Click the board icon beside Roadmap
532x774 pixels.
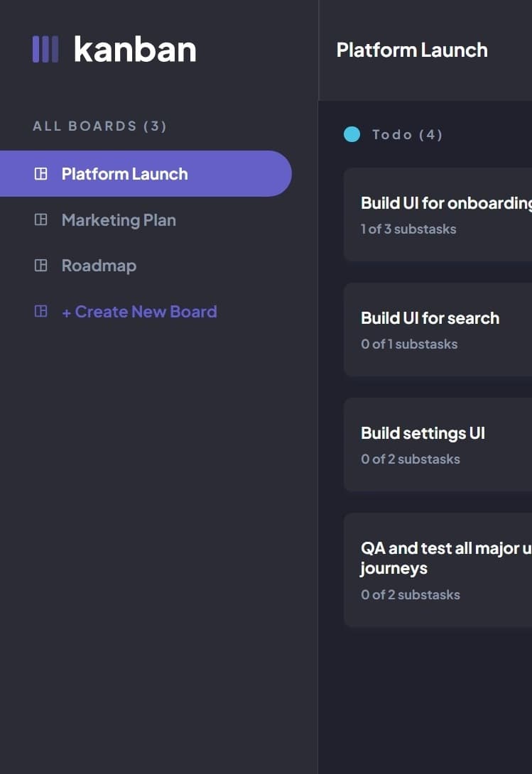click(39, 265)
